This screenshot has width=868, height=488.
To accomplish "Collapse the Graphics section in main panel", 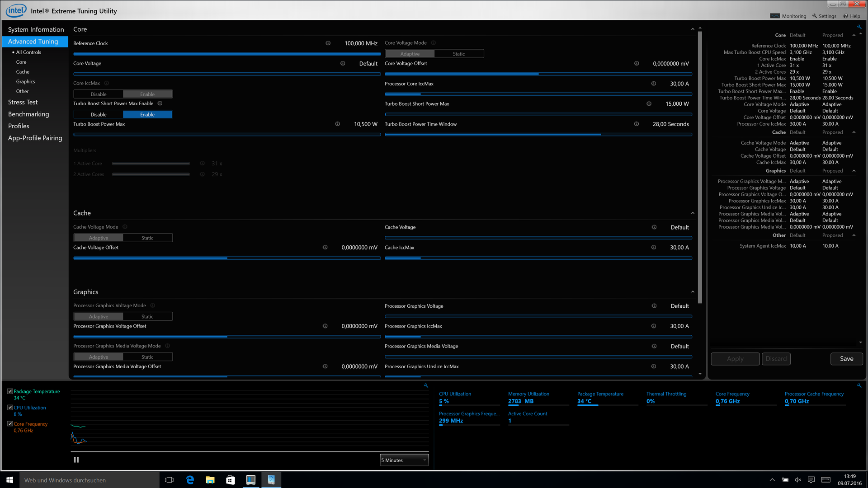I will [x=693, y=292].
